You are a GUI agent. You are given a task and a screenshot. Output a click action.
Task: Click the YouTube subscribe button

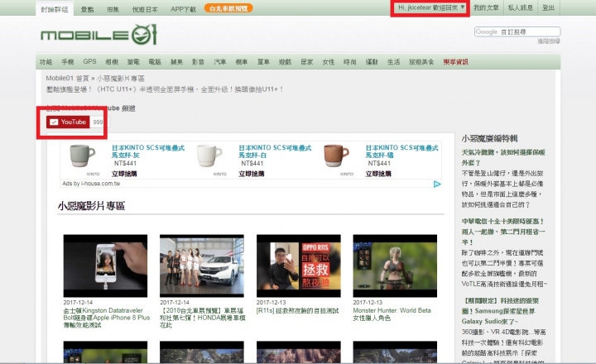click(68, 122)
